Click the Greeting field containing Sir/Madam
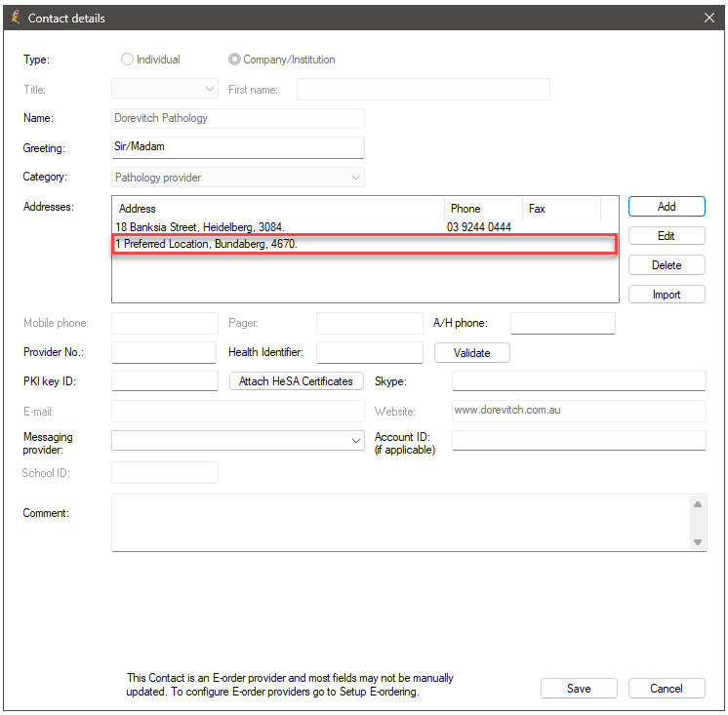728x715 pixels. 238,147
